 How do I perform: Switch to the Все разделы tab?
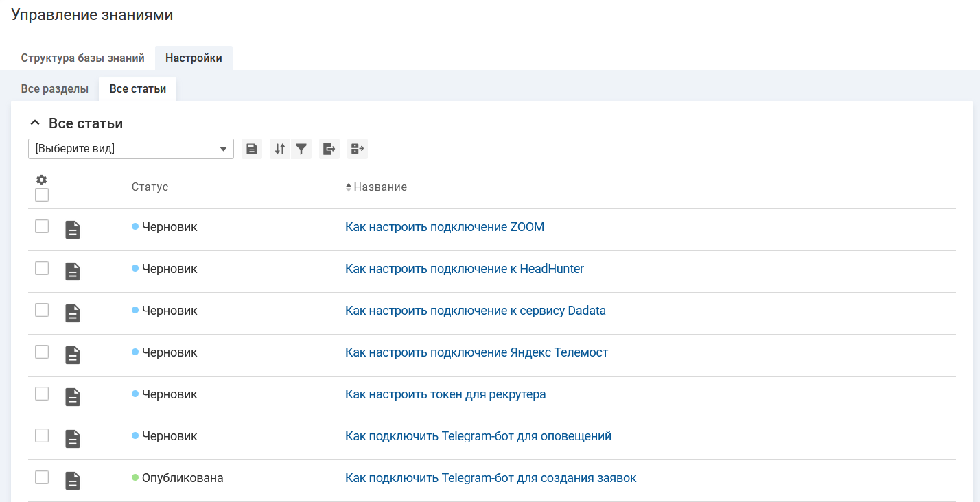[x=55, y=89]
